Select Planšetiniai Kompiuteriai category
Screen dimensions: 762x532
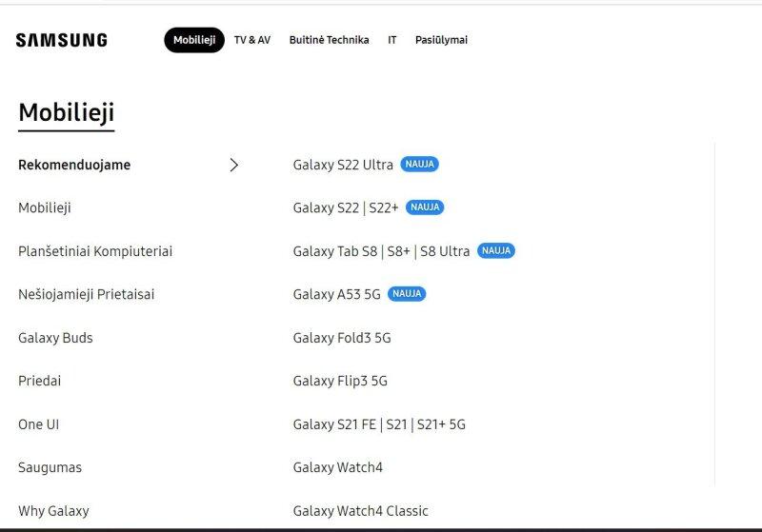click(x=95, y=251)
